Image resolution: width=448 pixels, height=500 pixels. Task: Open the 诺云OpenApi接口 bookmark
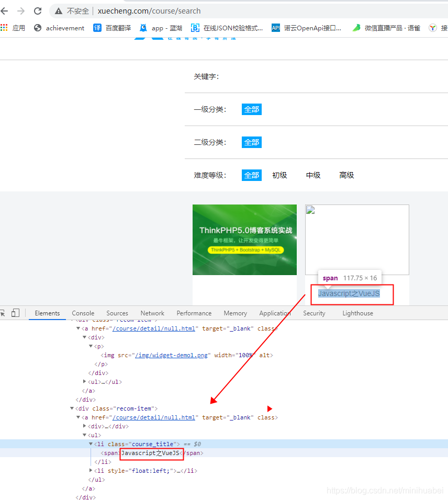coord(306,28)
